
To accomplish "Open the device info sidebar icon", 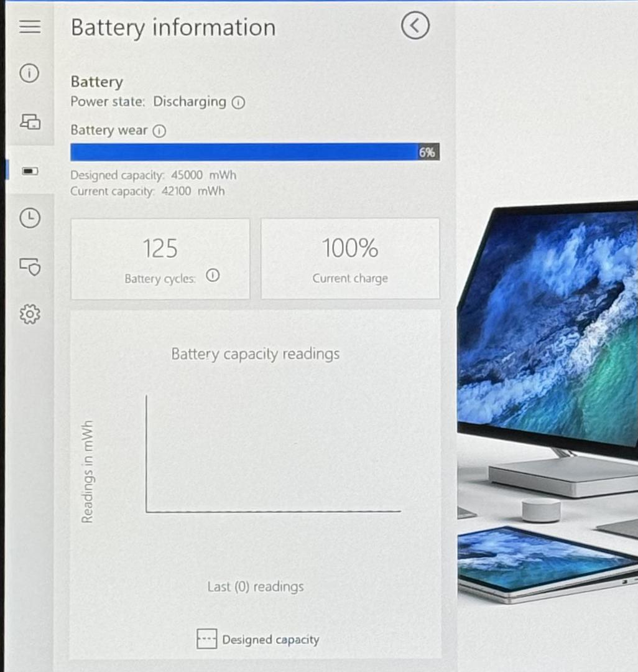I will 29,73.
